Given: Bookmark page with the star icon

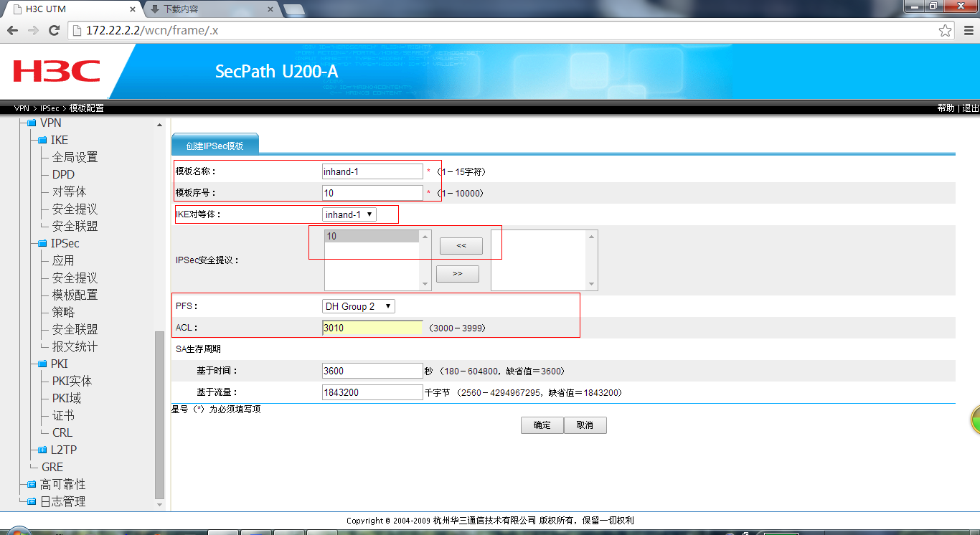Looking at the screenshot, I should pos(946,30).
